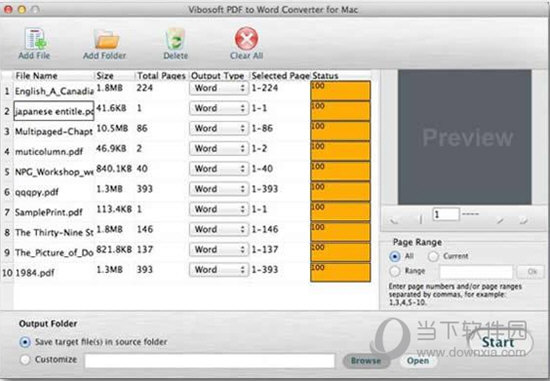Click the Delete trash icon
Screen dimensions: 550x381
(175, 39)
